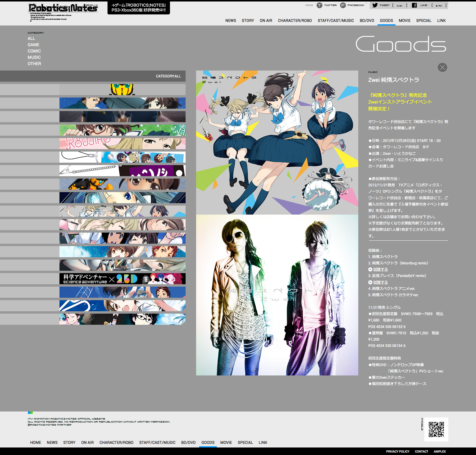Open NEWS in footer navigation

point(52,443)
